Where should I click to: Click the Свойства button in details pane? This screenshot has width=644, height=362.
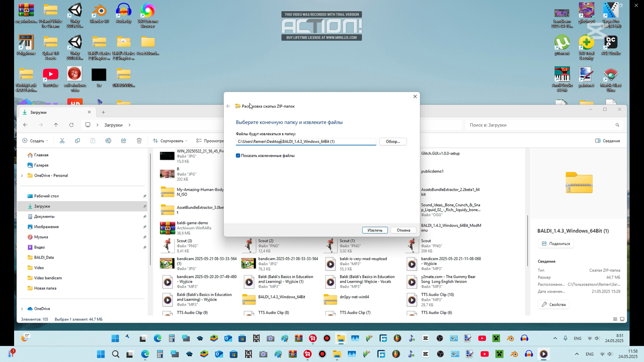coord(553,305)
